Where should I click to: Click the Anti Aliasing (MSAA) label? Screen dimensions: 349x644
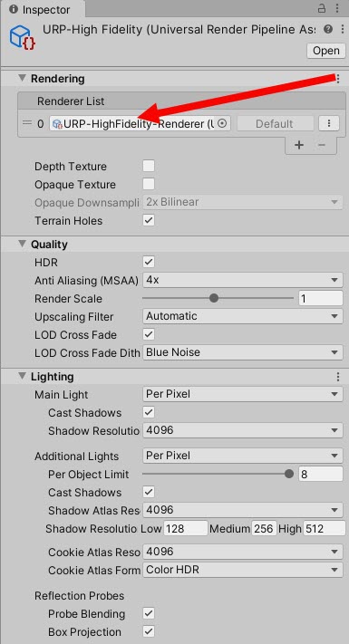coord(86,281)
